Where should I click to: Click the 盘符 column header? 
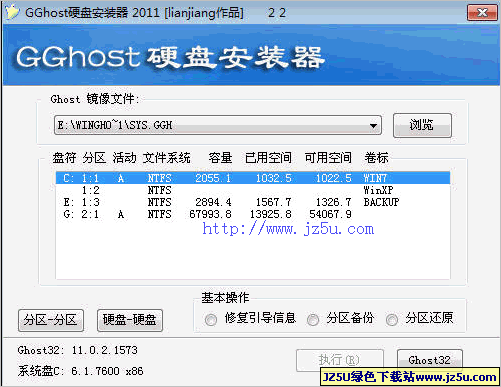pyautogui.click(x=64, y=158)
